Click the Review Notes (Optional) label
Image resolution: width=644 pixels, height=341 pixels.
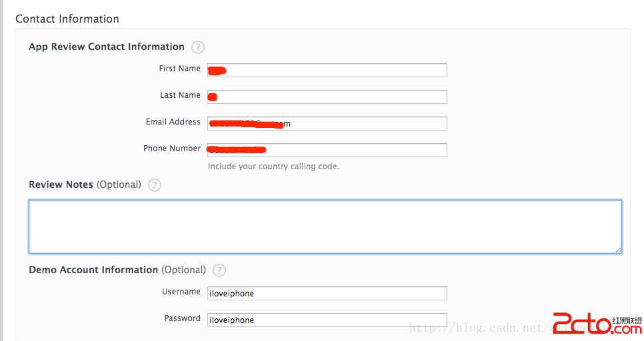(x=85, y=185)
